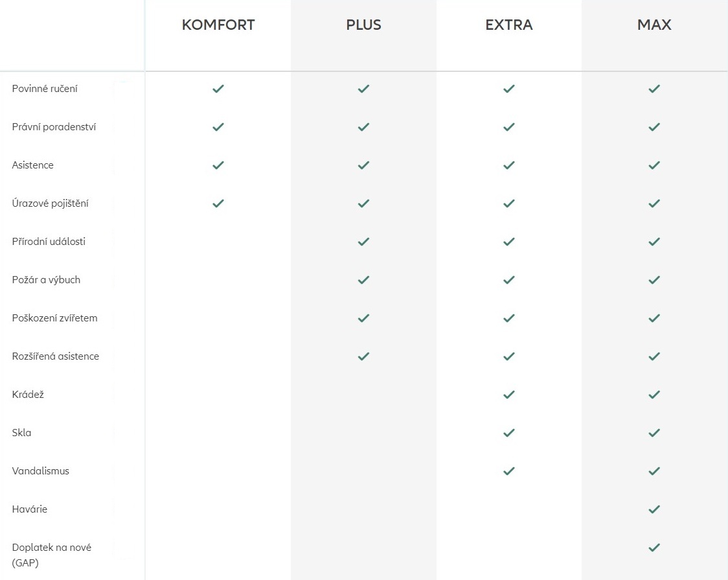Select the PLUS plan column header
The image size is (728, 580).
point(363,25)
